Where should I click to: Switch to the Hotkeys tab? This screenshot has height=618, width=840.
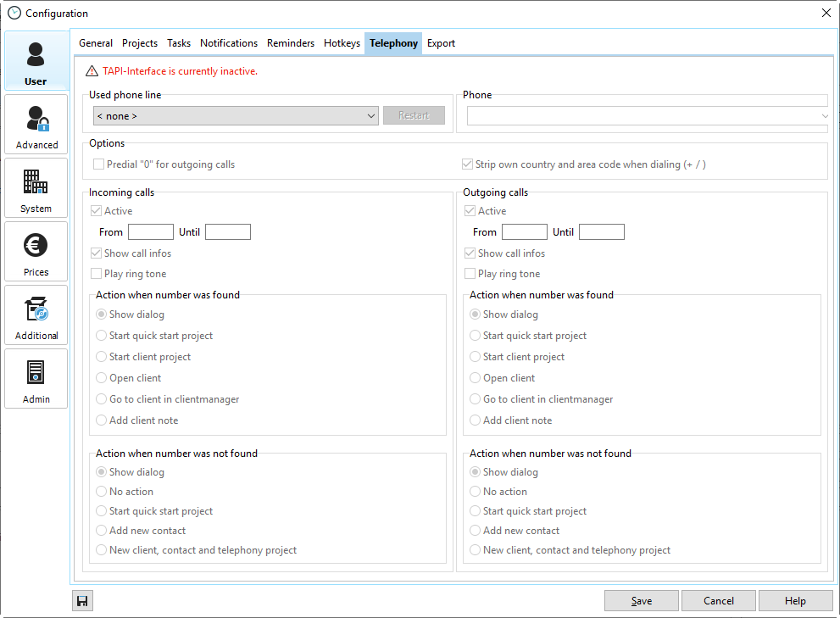tap(342, 43)
